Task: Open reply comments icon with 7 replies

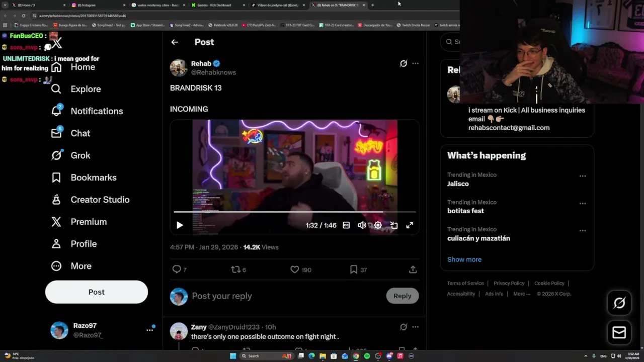Action: (177, 269)
